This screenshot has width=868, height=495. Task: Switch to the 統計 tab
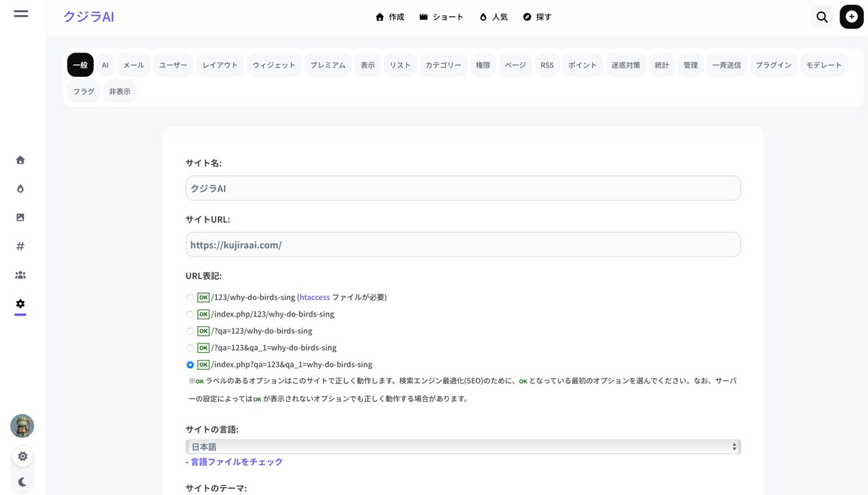point(662,65)
